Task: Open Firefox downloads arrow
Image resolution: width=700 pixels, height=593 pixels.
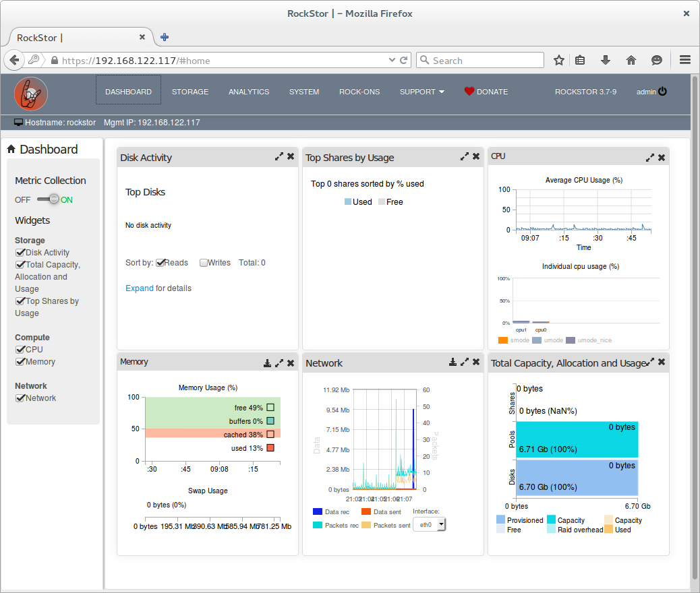Action: pos(606,60)
